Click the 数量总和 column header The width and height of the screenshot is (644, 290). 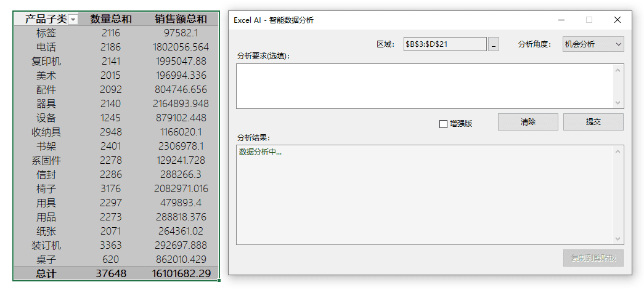click(x=112, y=19)
